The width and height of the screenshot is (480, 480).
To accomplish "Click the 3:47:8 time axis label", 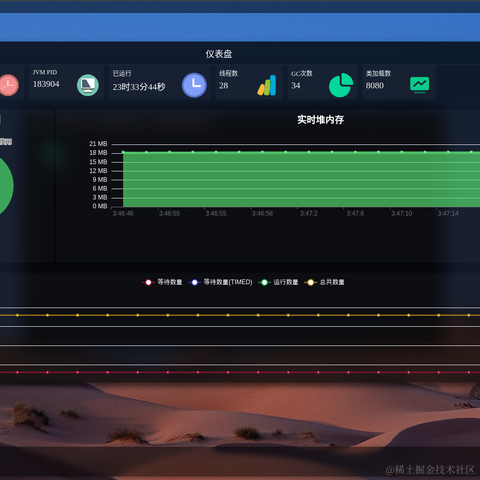I will 355,214.
